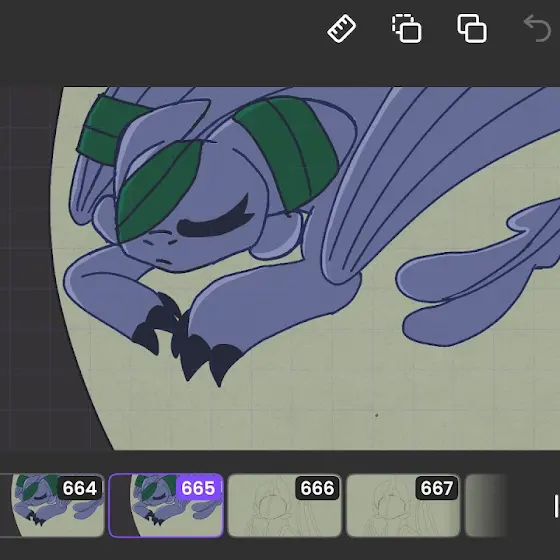This screenshot has height=560, width=560.
Task: Select the ruler tool icon
Action: pos(341,29)
